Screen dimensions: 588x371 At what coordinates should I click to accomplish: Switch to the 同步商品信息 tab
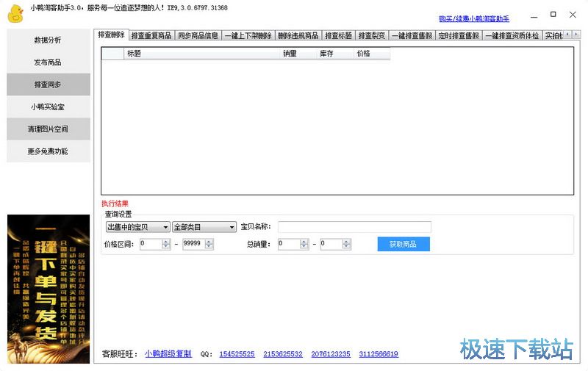[x=198, y=35]
